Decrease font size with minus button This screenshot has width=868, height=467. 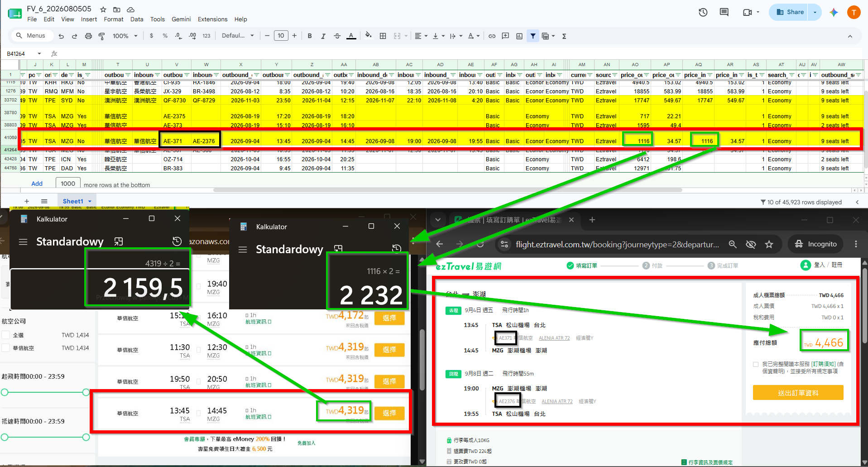[x=267, y=36]
